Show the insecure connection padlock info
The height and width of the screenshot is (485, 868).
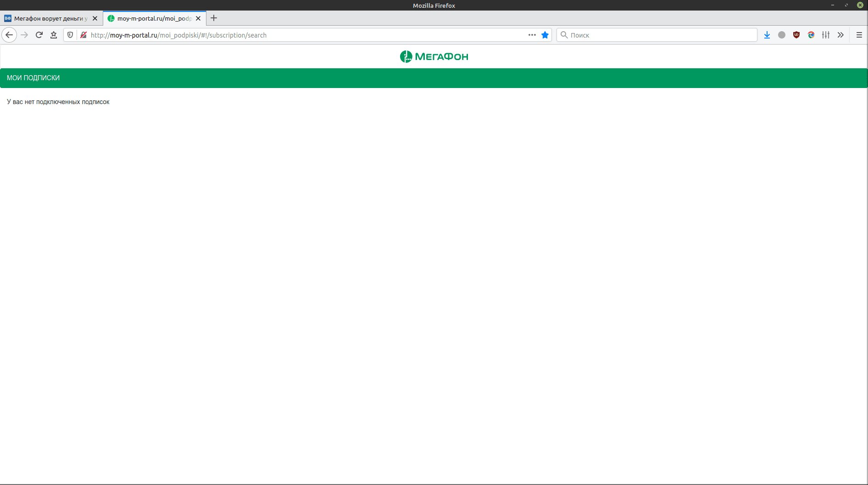(x=83, y=35)
